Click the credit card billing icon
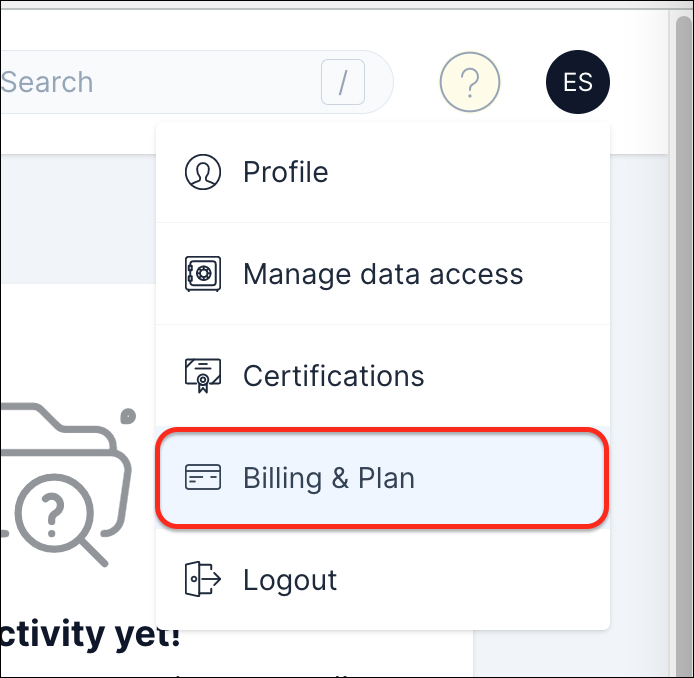This screenshot has height=678, width=694. point(203,478)
